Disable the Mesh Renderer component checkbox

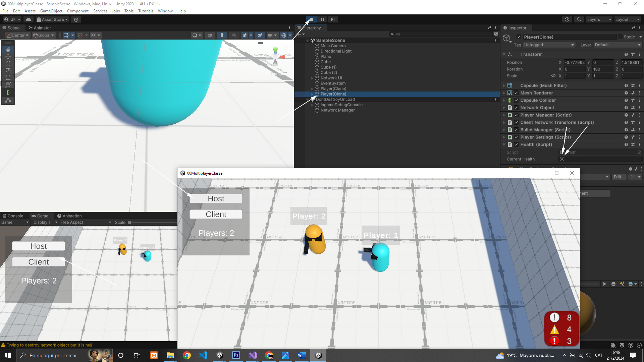click(x=516, y=93)
